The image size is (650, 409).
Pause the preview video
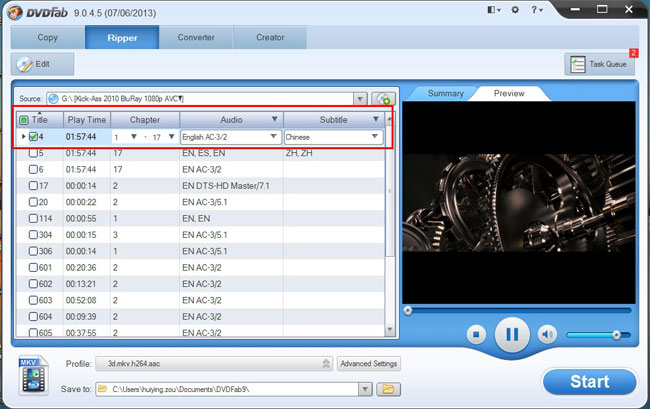pos(512,334)
